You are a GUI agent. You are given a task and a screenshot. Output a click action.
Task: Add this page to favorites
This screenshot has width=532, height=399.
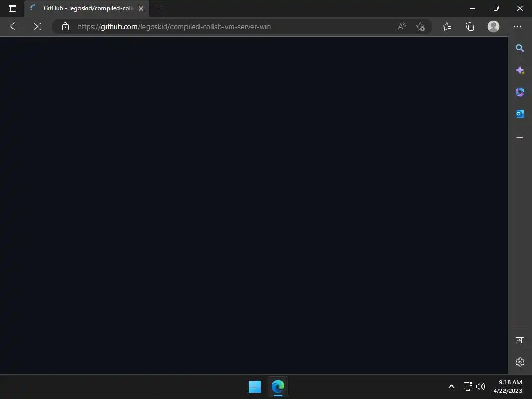pos(421,26)
